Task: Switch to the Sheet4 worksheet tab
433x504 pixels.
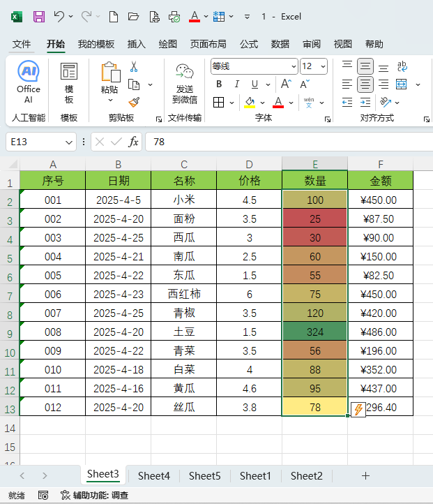Action: pyautogui.click(x=154, y=475)
